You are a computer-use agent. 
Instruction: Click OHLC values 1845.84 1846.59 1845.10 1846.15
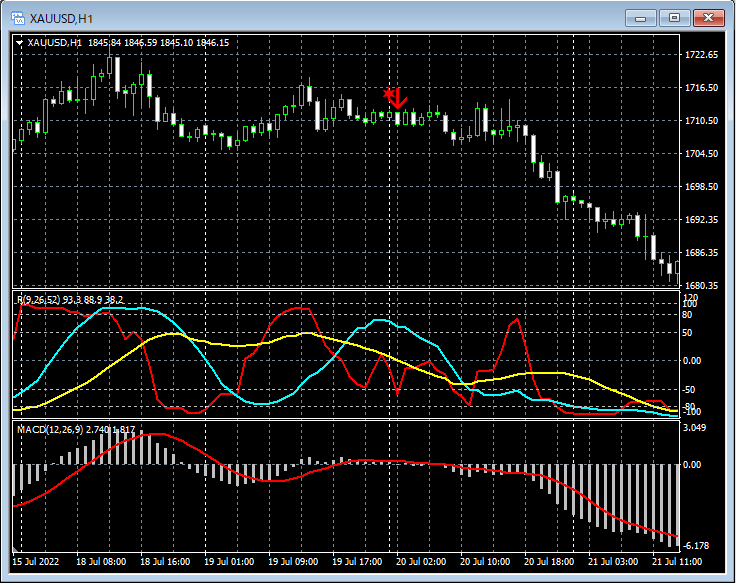pyautogui.click(x=158, y=43)
